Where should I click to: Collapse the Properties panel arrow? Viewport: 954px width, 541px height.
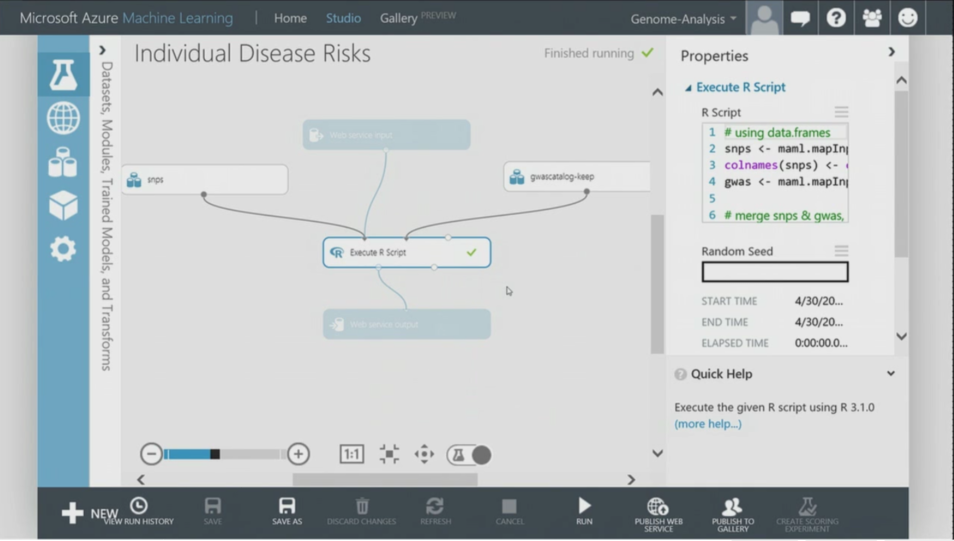coord(891,52)
